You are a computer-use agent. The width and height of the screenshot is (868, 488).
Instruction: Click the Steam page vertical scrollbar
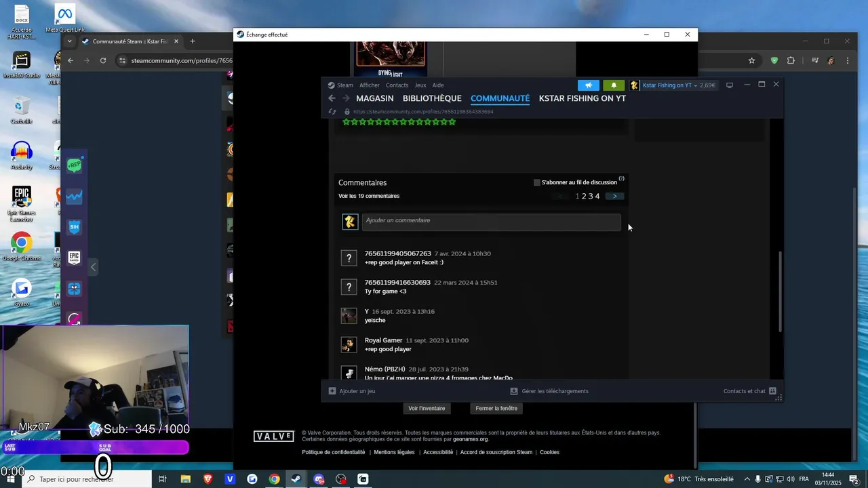click(x=781, y=291)
